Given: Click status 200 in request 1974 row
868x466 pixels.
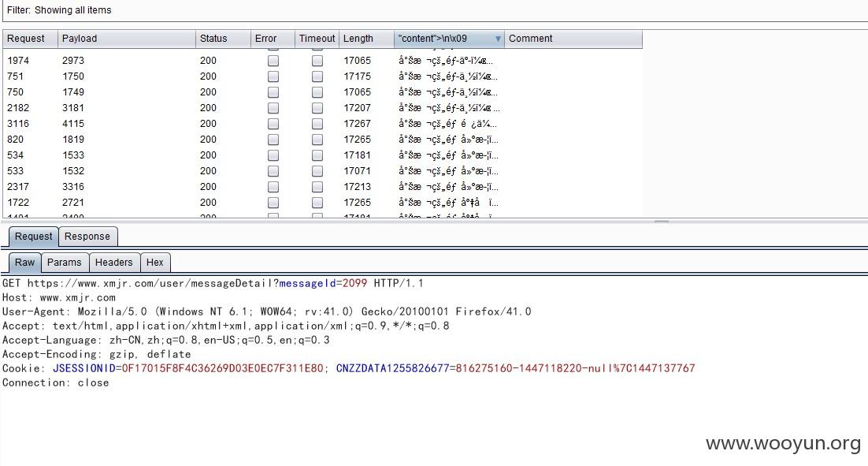Looking at the screenshot, I should [208, 61].
